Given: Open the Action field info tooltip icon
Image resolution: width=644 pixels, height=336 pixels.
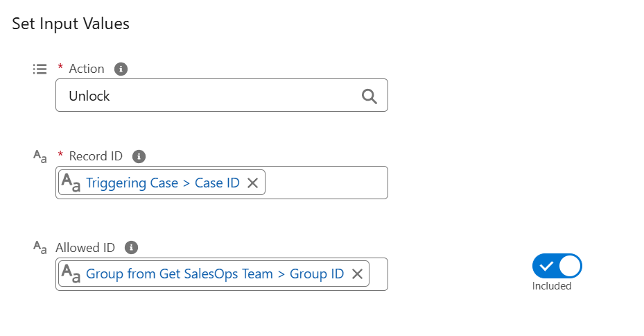Looking at the screenshot, I should [121, 69].
